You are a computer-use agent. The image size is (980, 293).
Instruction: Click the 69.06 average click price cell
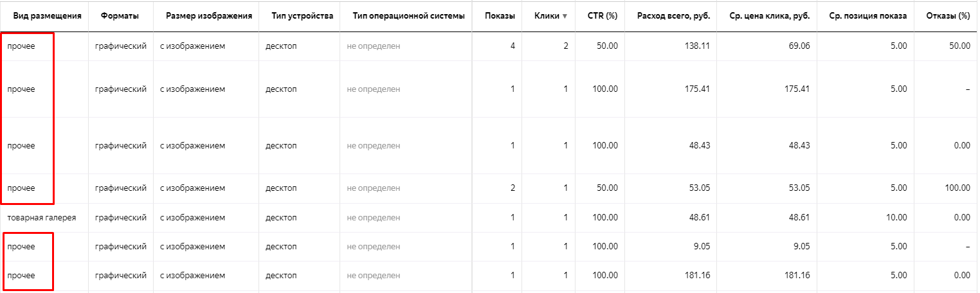797,46
